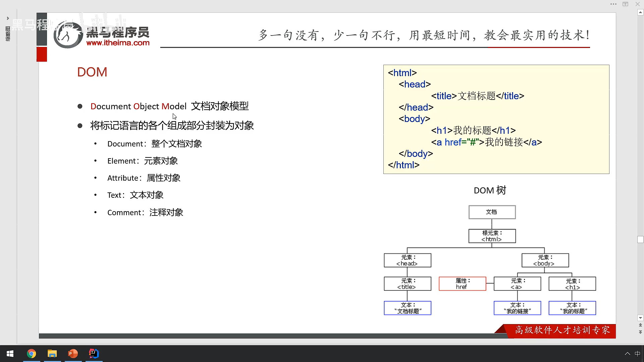Switch to IntelliJ IDEA taskbar icon
Viewport: 644px width, 362px height.
coord(94,354)
